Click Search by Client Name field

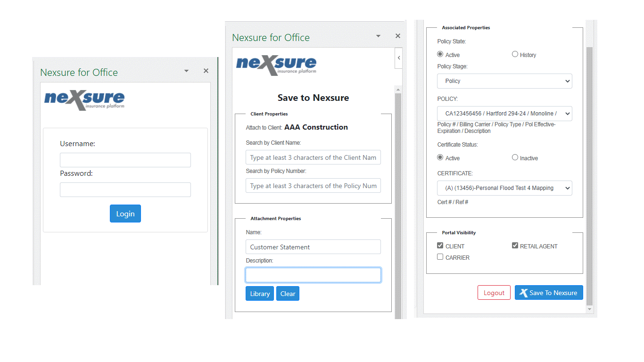pos(313,157)
